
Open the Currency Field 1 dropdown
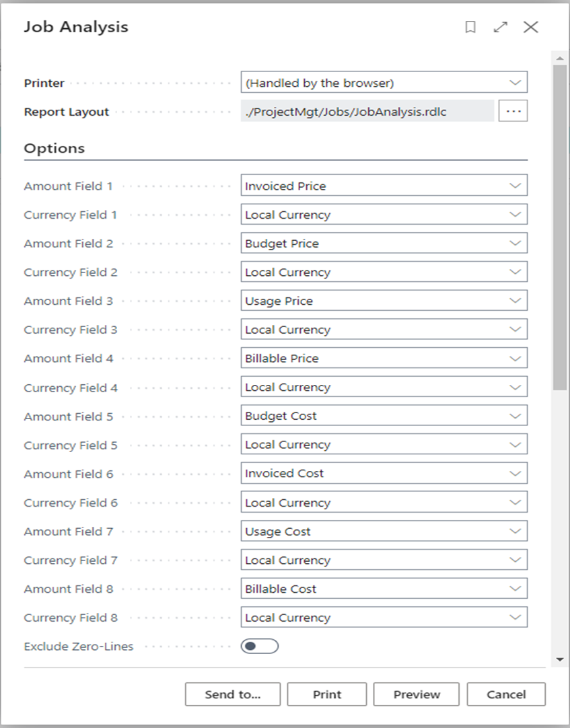tap(384, 215)
